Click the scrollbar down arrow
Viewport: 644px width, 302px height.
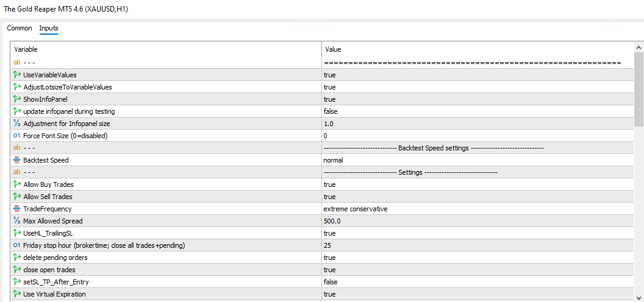pos(639,298)
